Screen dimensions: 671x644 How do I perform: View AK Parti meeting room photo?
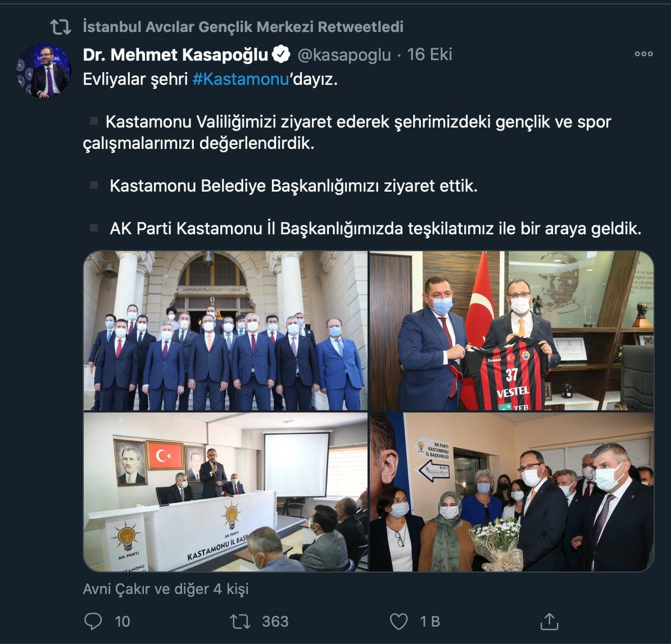[225, 492]
